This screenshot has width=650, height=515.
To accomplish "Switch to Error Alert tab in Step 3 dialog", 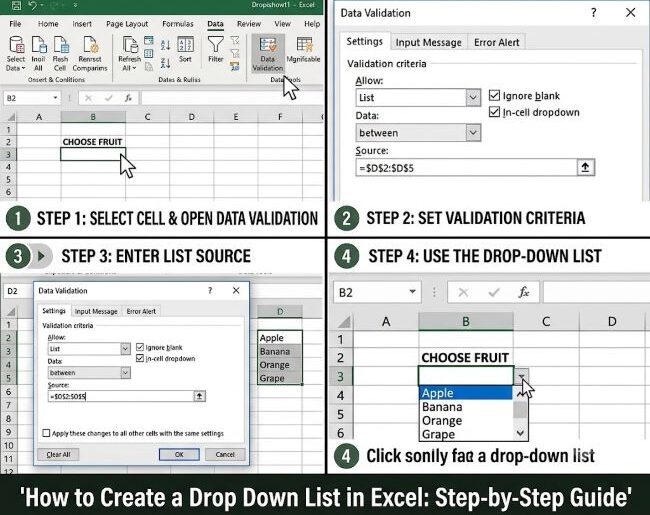I will point(141,311).
